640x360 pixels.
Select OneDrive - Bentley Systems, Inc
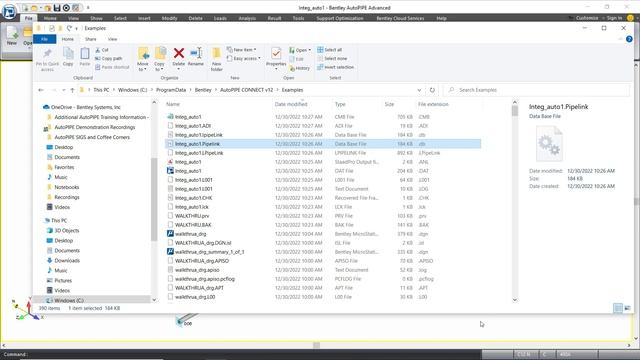(85, 107)
